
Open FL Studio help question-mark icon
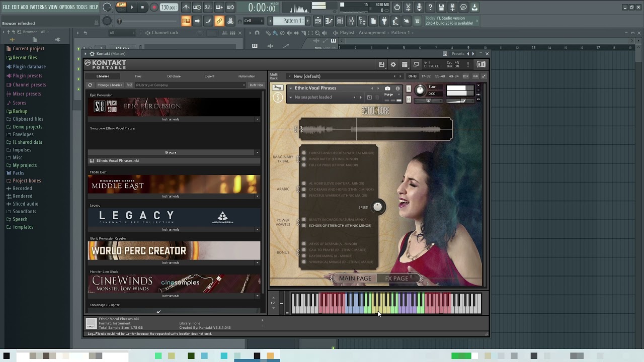pos(430,8)
